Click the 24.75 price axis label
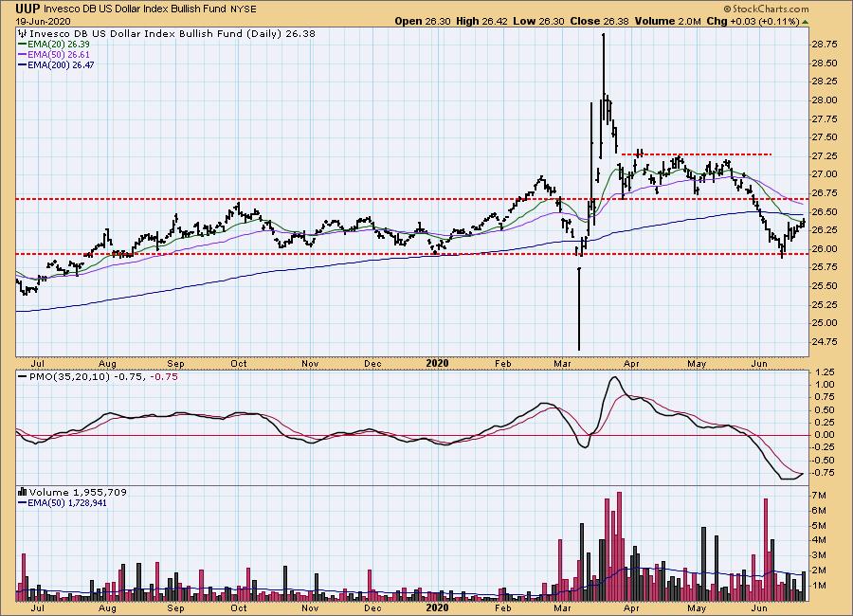 (x=825, y=342)
